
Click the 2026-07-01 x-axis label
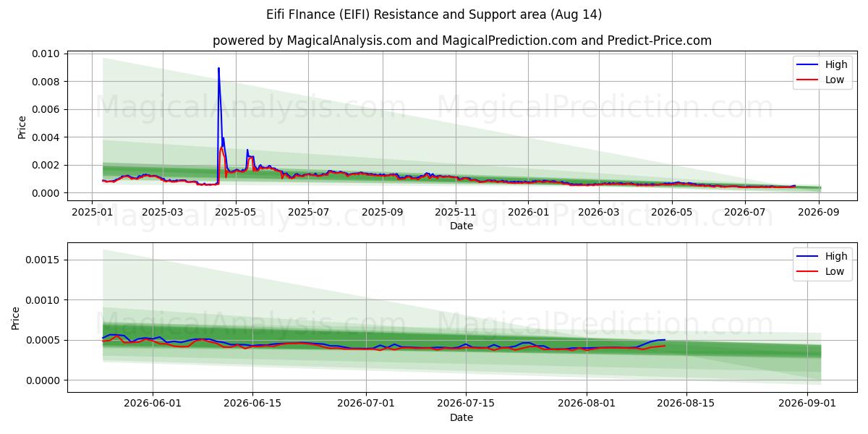[367, 404]
